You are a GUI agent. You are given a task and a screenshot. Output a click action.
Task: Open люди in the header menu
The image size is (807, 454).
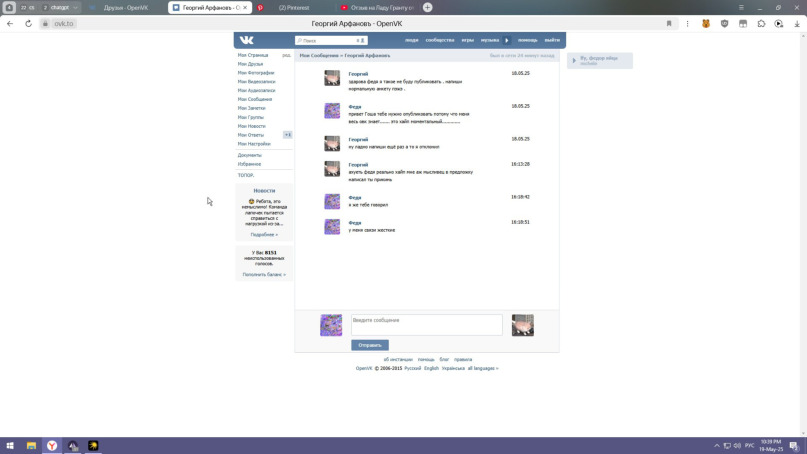(411, 40)
